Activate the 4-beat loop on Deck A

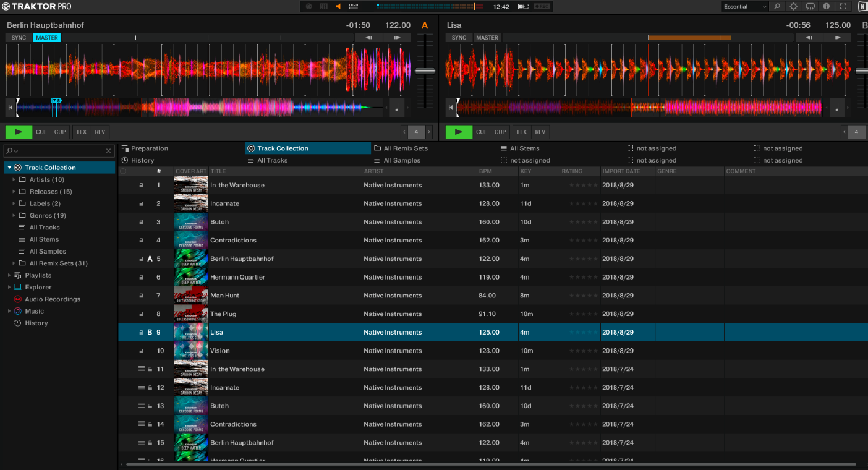pos(417,132)
